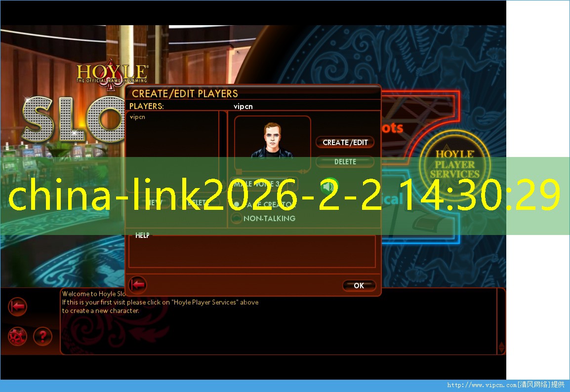Open the www.vipcn.com link at the bottom
Screen dimensions: 570x392
click(x=482, y=385)
